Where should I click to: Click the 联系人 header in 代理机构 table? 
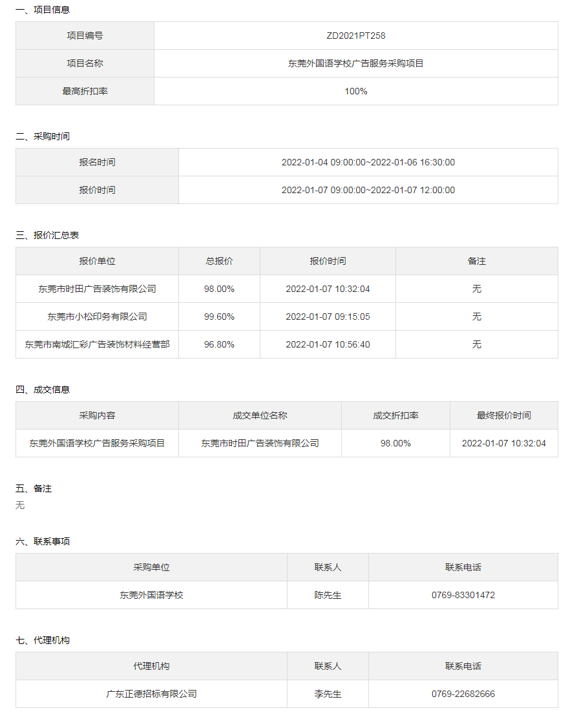328,666
